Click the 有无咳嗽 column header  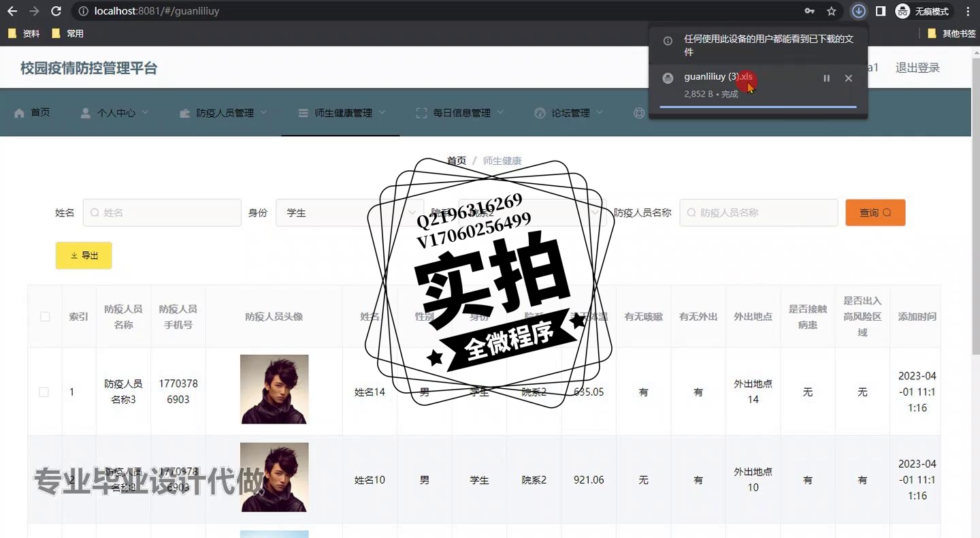tap(643, 317)
